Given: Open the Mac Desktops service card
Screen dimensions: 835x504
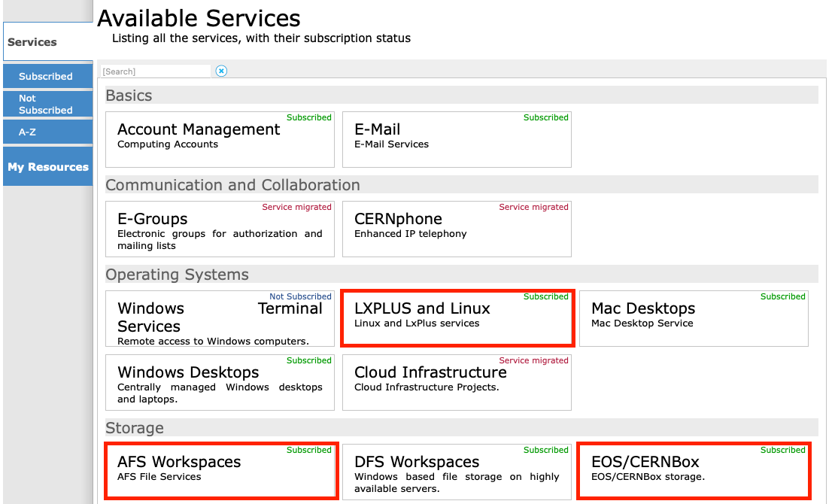Looking at the screenshot, I should point(694,319).
